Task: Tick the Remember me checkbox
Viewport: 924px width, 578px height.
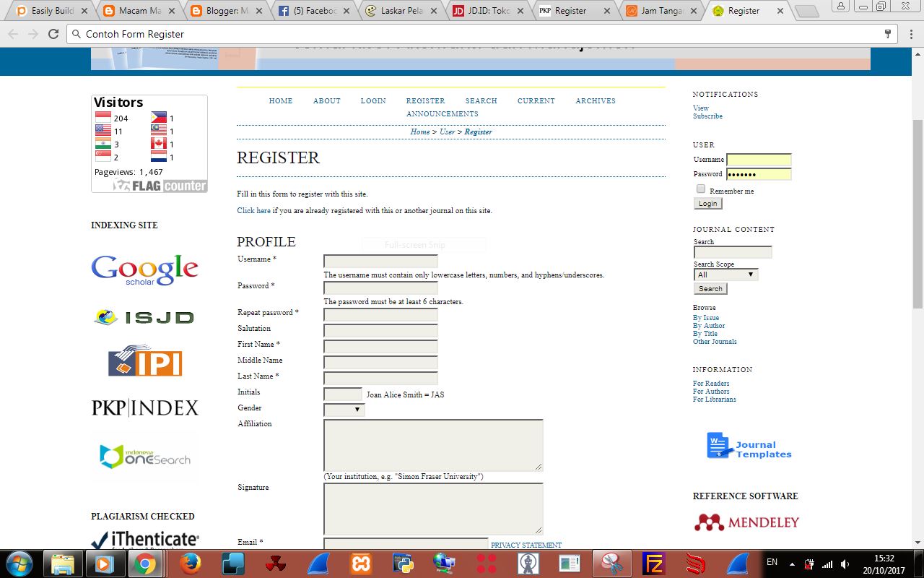Action: pyautogui.click(x=701, y=189)
